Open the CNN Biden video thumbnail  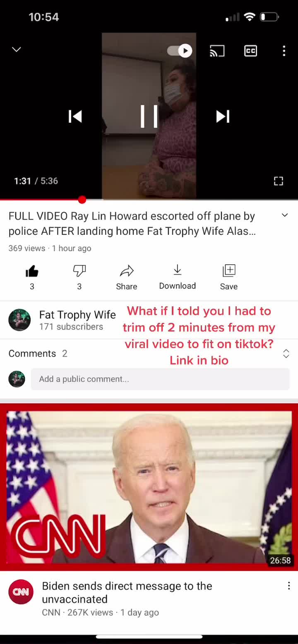149,487
